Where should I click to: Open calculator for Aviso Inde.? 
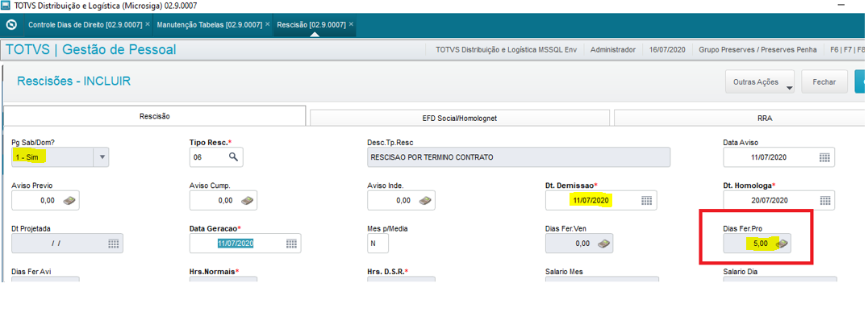pyautogui.click(x=424, y=200)
